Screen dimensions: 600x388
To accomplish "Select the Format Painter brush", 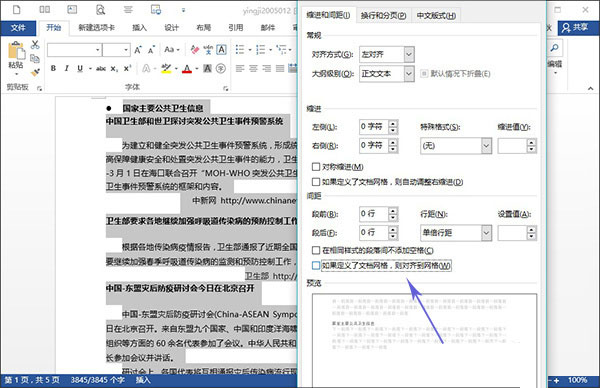I will [35, 72].
